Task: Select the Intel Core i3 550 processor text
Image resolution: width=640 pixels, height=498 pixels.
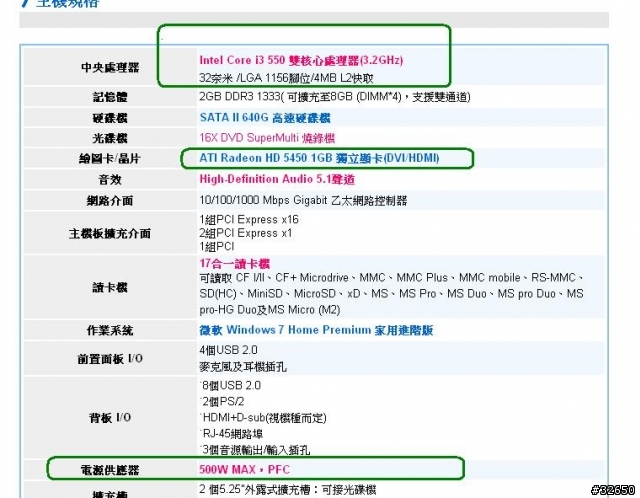Action: click(x=301, y=60)
